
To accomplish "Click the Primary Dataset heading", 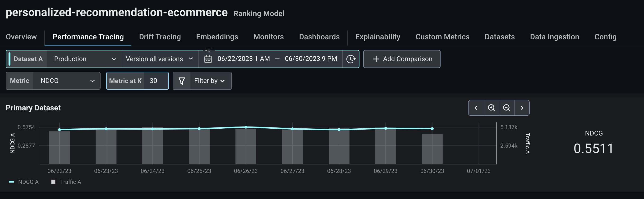I will (x=33, y=108).
